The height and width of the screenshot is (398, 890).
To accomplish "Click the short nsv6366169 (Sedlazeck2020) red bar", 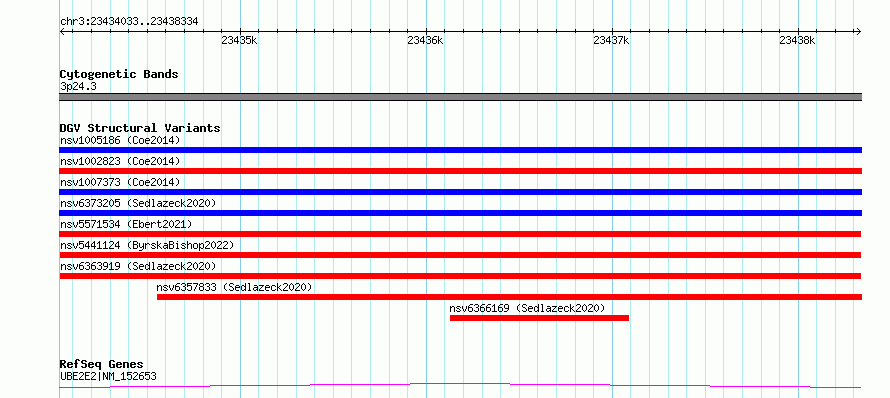I will [x=539, y=318].
